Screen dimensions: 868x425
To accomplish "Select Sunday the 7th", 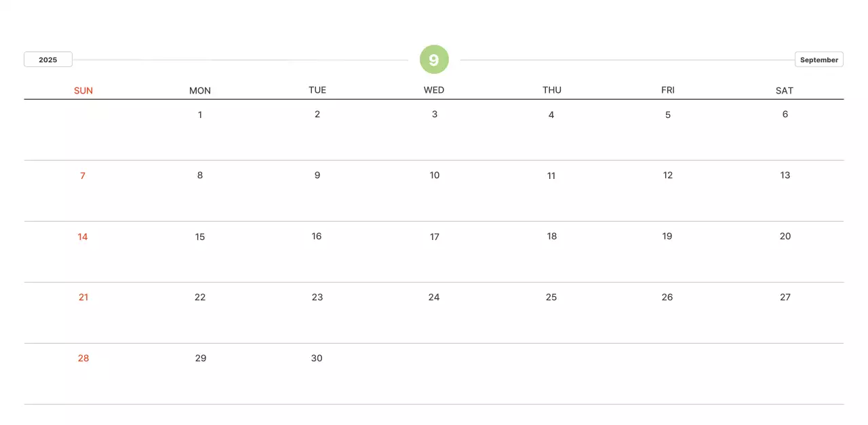I will (x=83, y=176).
